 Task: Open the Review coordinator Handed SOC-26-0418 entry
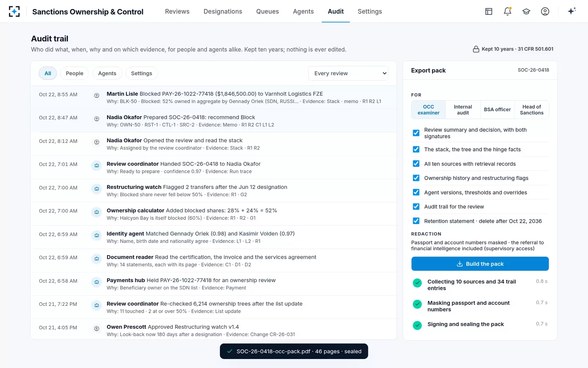(x=214, y=167)
